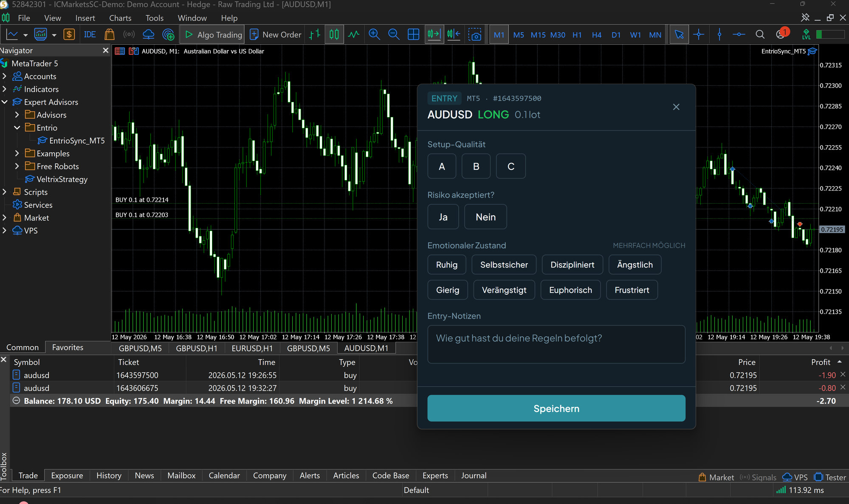Click the New Order button
Viewport: 849px width, 504px height.
click(276, 34)
